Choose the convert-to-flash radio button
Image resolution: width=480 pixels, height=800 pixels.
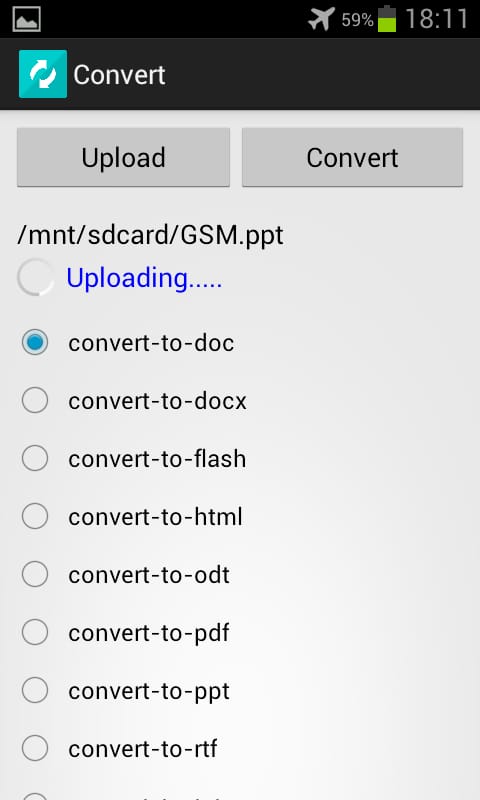click(x=35, y=458)
